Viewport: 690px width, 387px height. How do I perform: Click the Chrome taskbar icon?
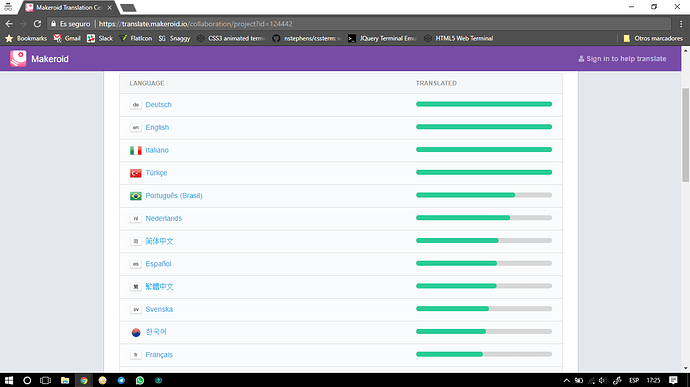click(84, 380)
